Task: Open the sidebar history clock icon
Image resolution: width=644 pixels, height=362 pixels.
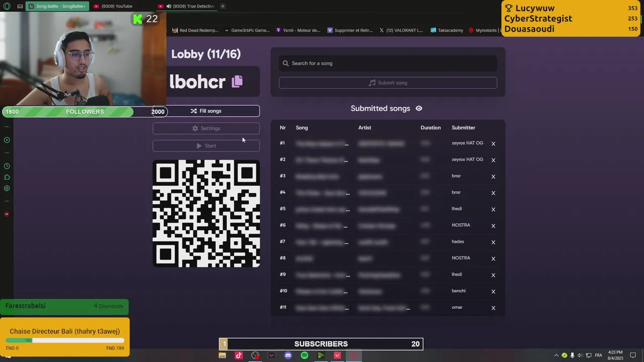Action: [x=7, y=166]
